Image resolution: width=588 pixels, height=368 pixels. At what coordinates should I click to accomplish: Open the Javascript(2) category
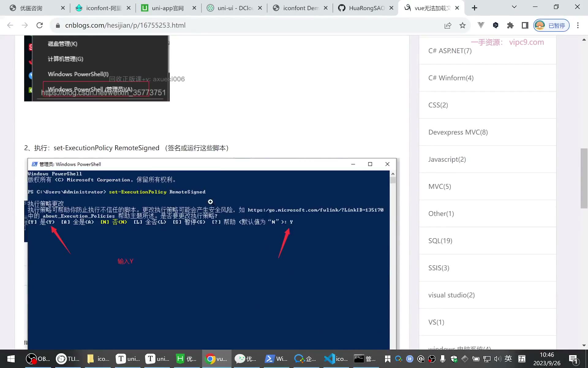click(x=447, y=159)
